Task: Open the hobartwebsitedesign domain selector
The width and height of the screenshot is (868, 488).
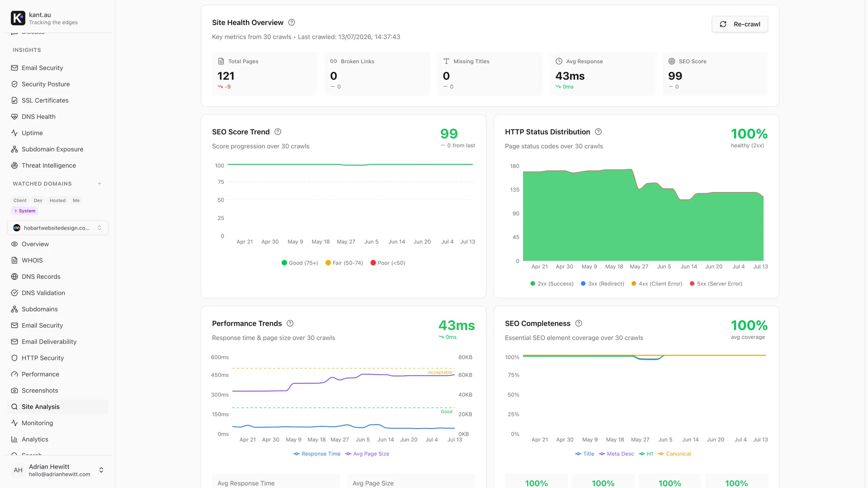Action: click(x=58, y=228)
